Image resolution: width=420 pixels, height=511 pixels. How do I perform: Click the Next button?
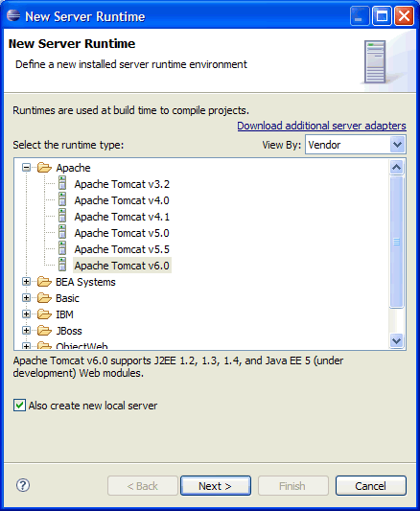pos(216,485)
